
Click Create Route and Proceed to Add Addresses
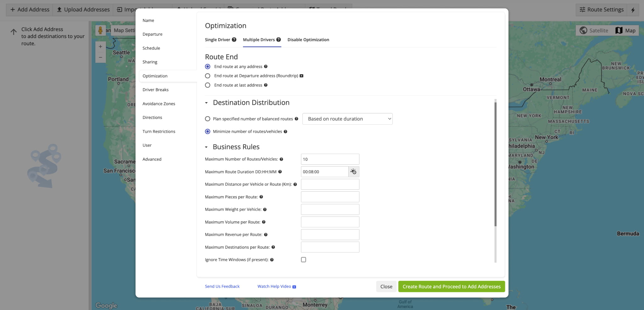click(x=451, y=287)
